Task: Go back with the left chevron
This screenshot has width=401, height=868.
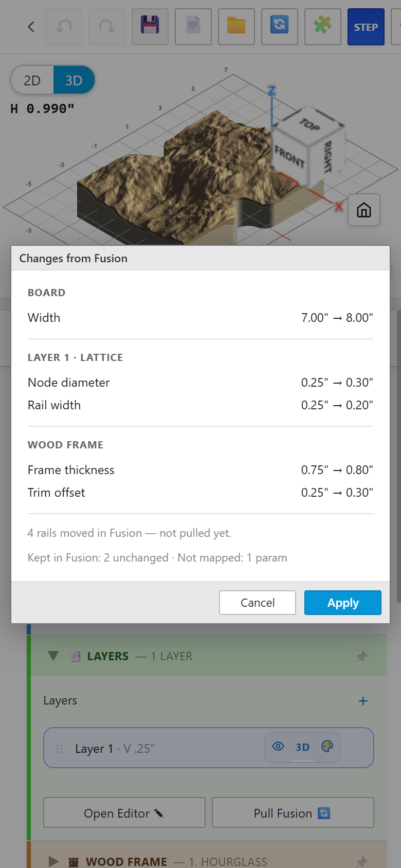Action: (x=31, y=27)
